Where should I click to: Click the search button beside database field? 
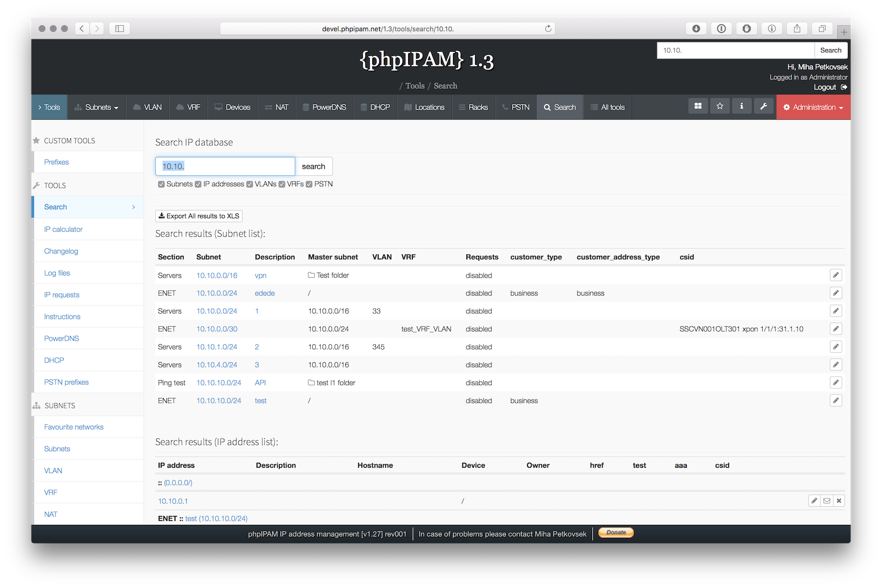[x=313, y=167]
